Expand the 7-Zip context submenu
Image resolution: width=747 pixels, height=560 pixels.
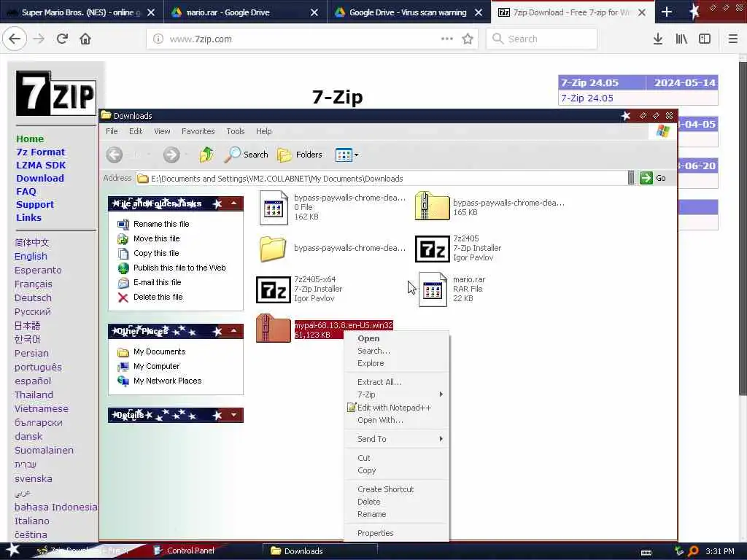tap(396, 394)
